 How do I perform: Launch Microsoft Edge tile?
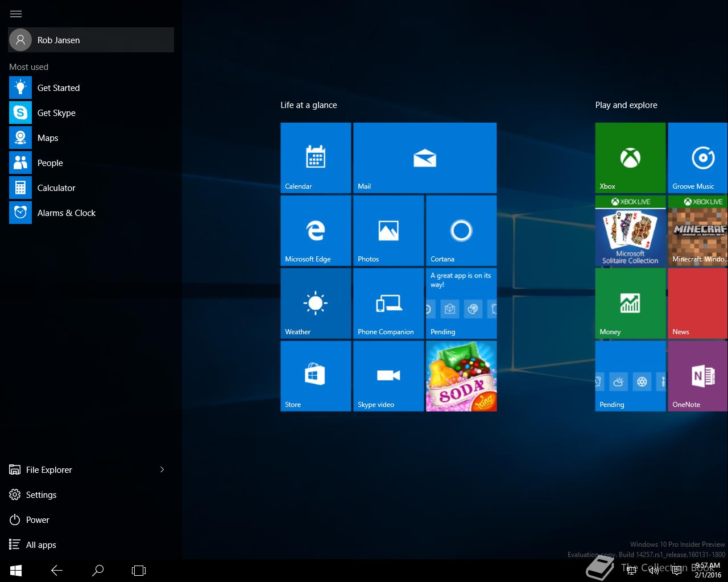(316, 231)
